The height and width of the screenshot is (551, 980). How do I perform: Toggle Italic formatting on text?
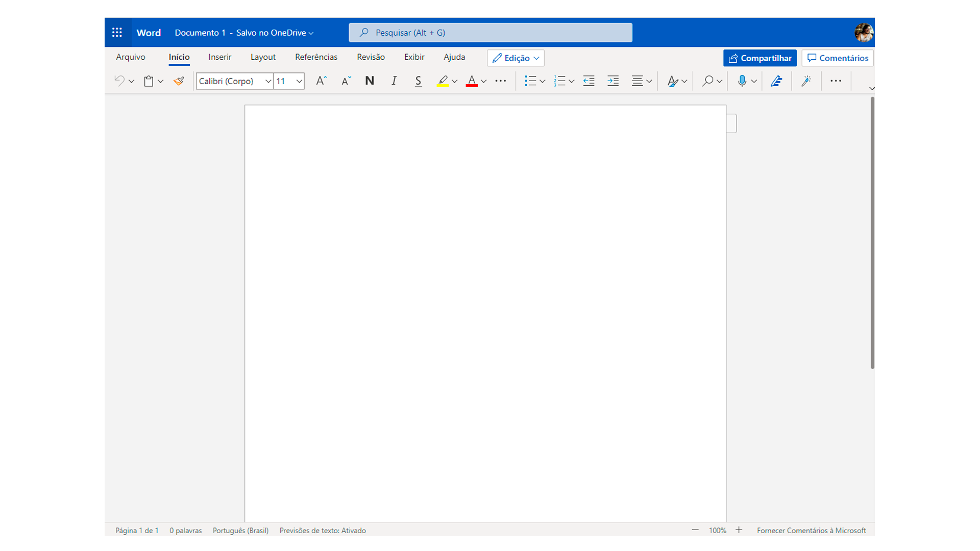click(x=393, y=80)
